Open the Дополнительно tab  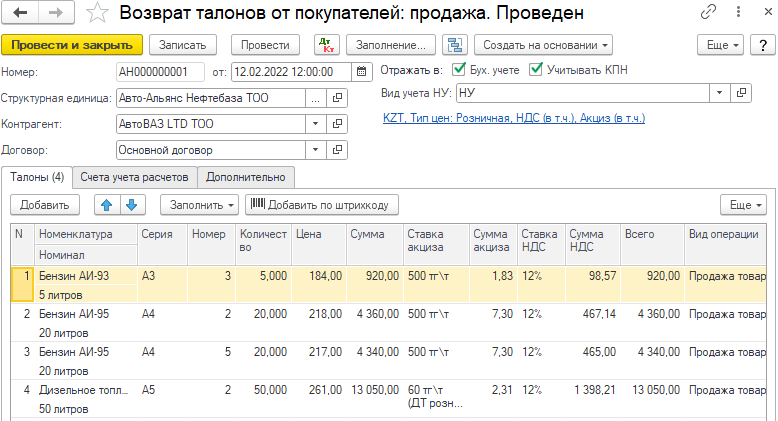[246, 177]
